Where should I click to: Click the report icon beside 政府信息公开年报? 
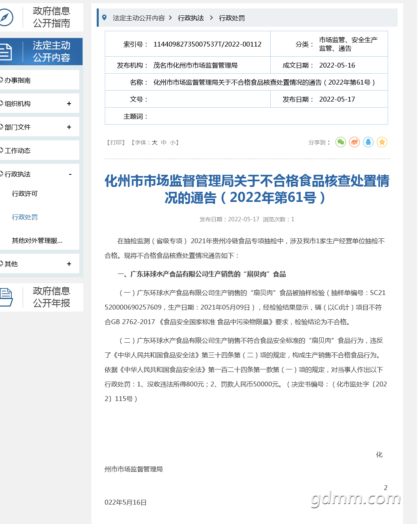pyautogui.click(x=6, y=297)
